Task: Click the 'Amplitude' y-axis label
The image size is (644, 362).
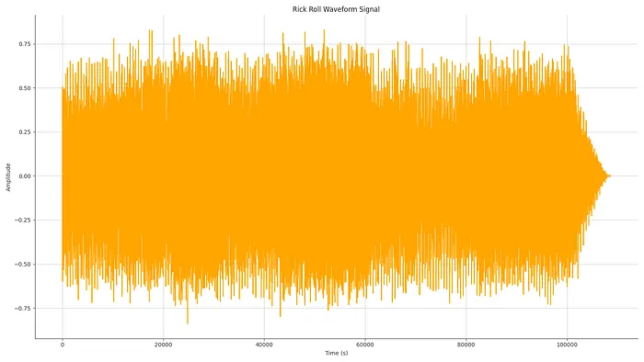Action: pyautogui.click(x=7, y=177)
